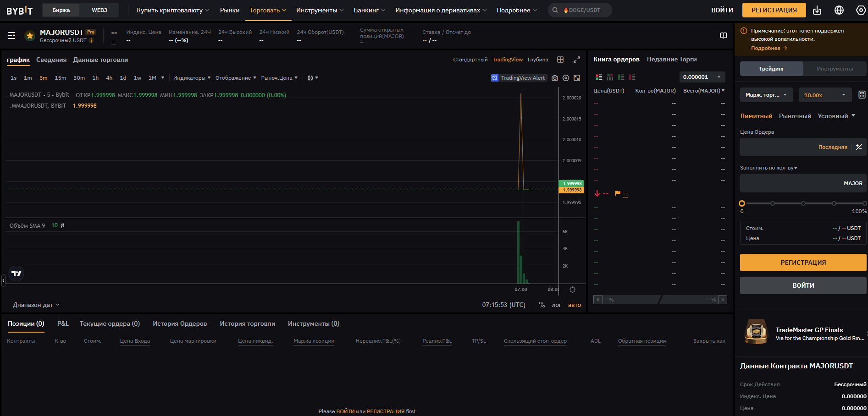This screenshot has height=416, width=868.
Task: Open the 10.00x leverage dropdown
Action: [x=825, y=95]
